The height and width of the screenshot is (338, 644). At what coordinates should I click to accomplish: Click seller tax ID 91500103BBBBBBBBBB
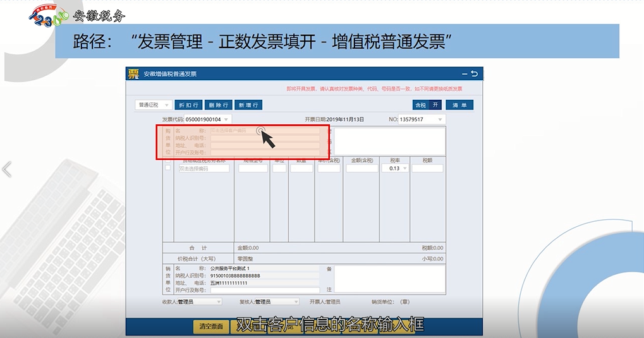235,275
